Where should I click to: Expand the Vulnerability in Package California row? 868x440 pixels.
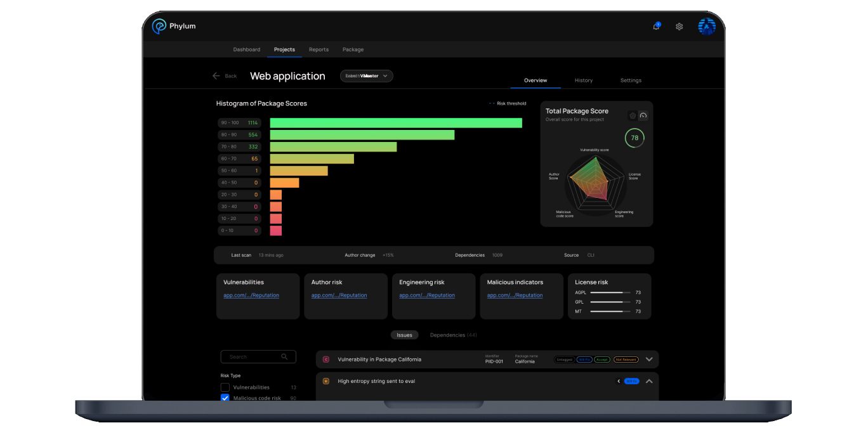tap(649, 359)
